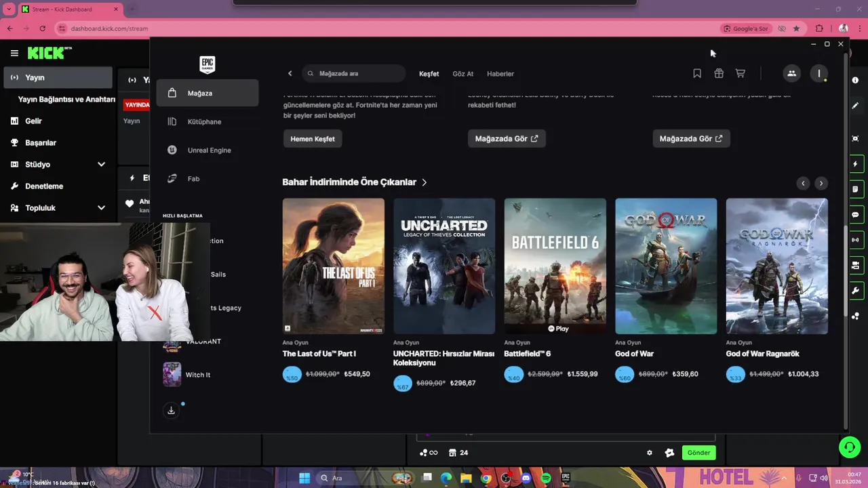Screen dimensions: 868x488
Task: Open Epic shopping cart
Action: click(741, 73)
